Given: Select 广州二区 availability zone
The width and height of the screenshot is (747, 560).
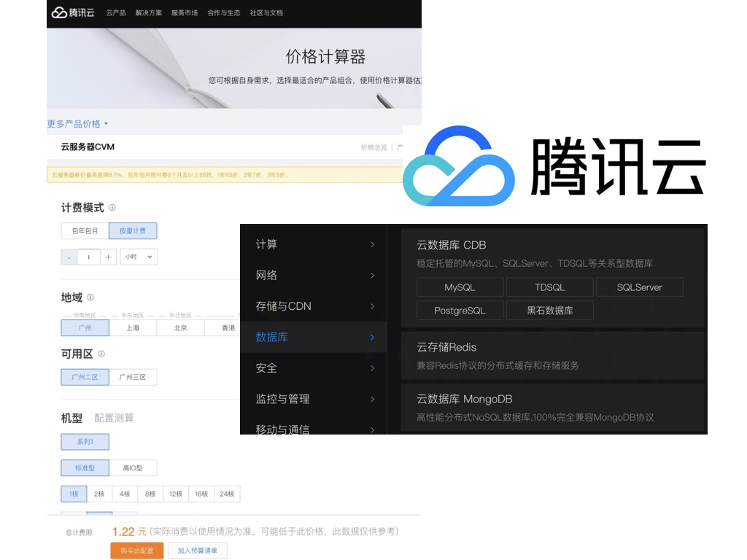Looking at the screenshot, I should 85,377.
